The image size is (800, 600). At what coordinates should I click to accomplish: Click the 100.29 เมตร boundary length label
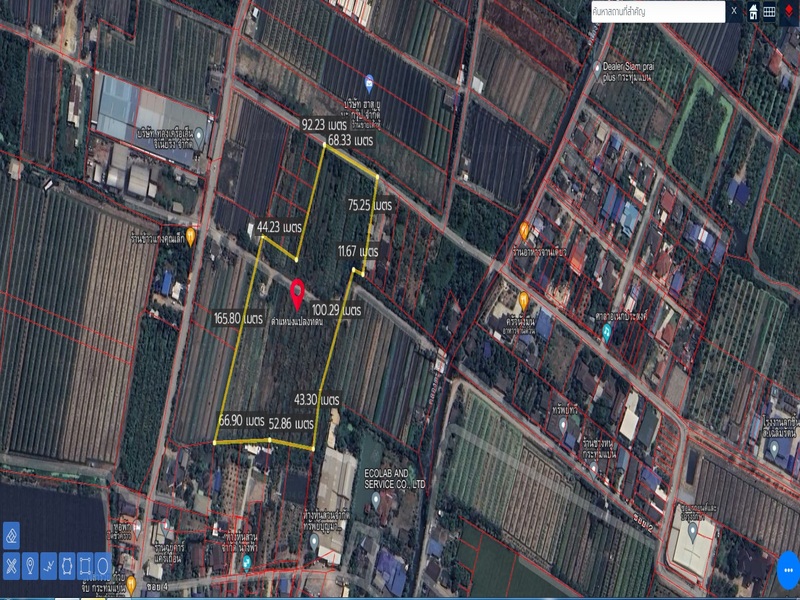(336, 310)
